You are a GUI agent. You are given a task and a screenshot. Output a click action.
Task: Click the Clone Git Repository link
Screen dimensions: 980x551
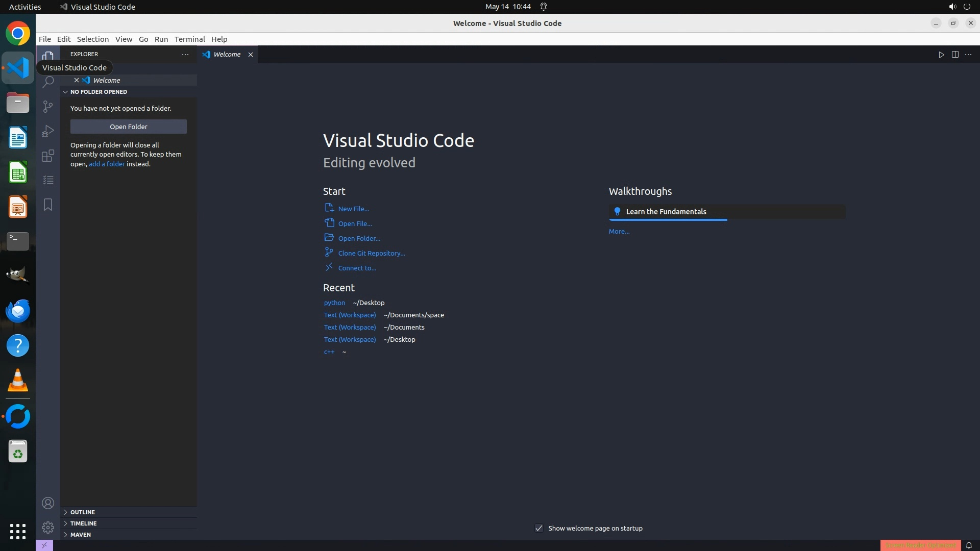click(371, 253)
